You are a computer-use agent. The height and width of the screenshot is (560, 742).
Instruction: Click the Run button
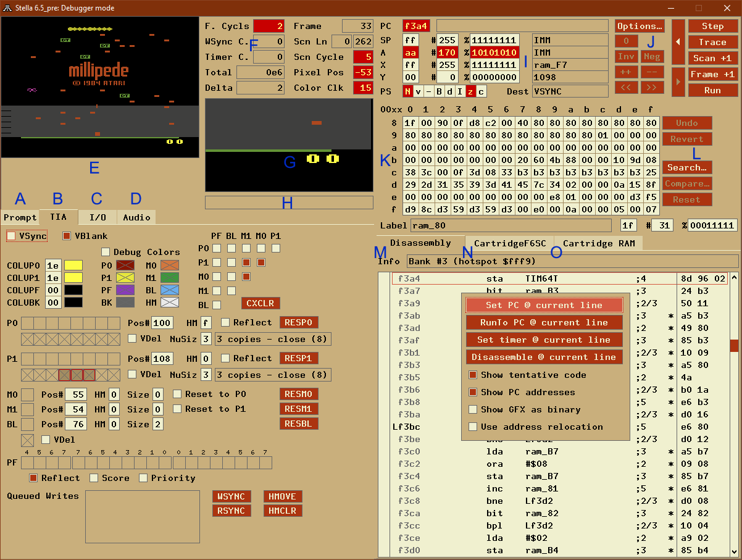[x=712, y=90]
